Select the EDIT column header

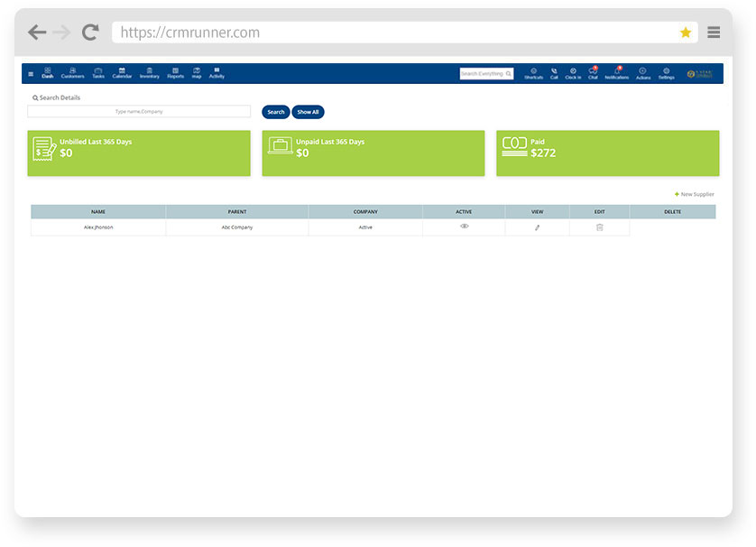(x=599, y=212)
